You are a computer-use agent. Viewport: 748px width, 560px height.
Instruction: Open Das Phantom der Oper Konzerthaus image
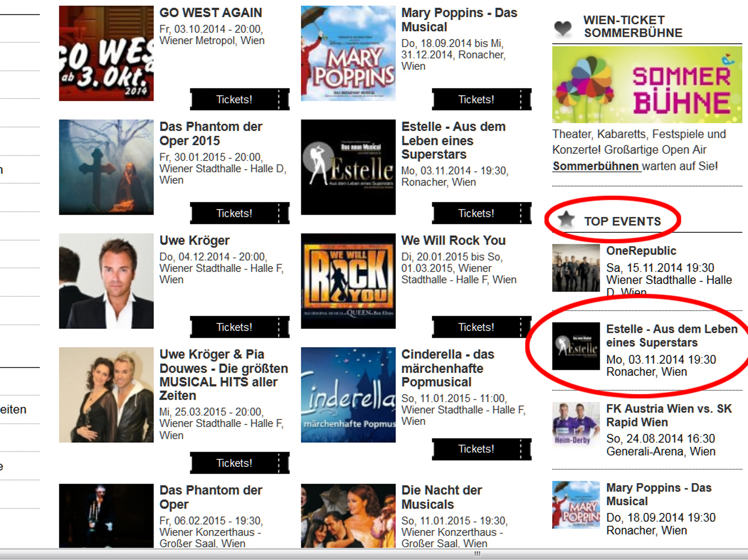pyautogui.click(x=106, y=516)
